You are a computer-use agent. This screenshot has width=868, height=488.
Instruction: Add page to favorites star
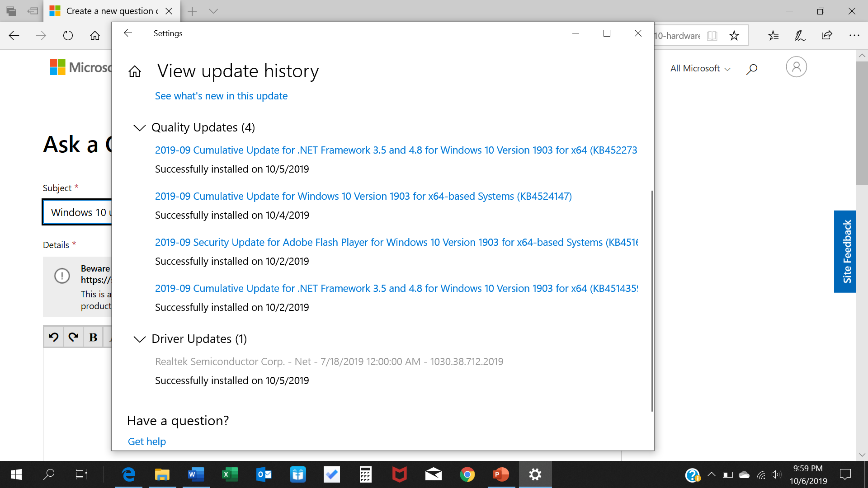[x=734, y=36]
